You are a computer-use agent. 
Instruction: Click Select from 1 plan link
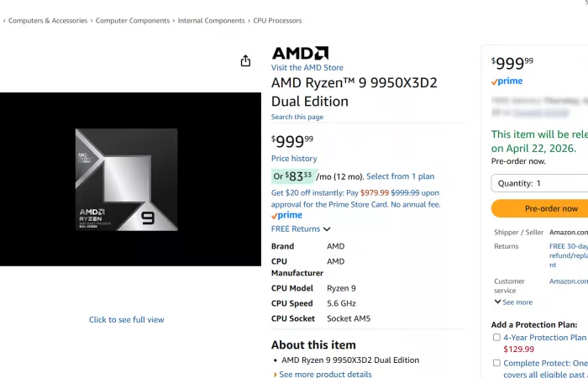tap(400, 176)
